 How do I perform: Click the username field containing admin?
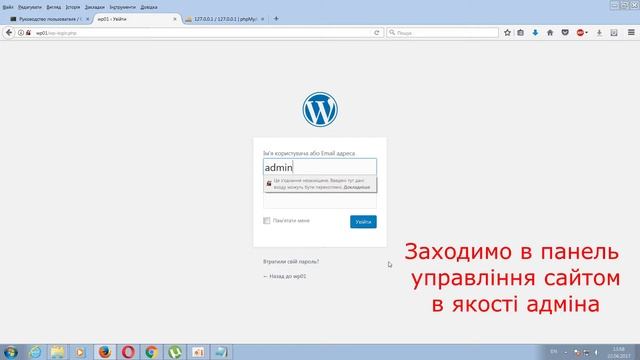[x=320, y=167]
